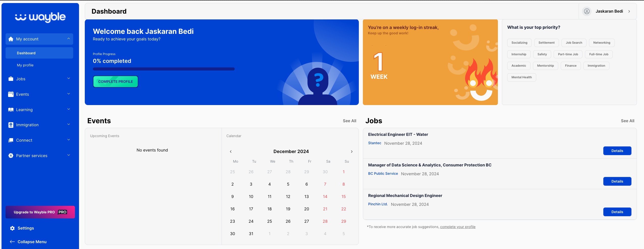Image resolution: width=644 pixels, height=249 pixels.
Task: Select the Events calendar icon in sidebar
Action: point(11,94)
